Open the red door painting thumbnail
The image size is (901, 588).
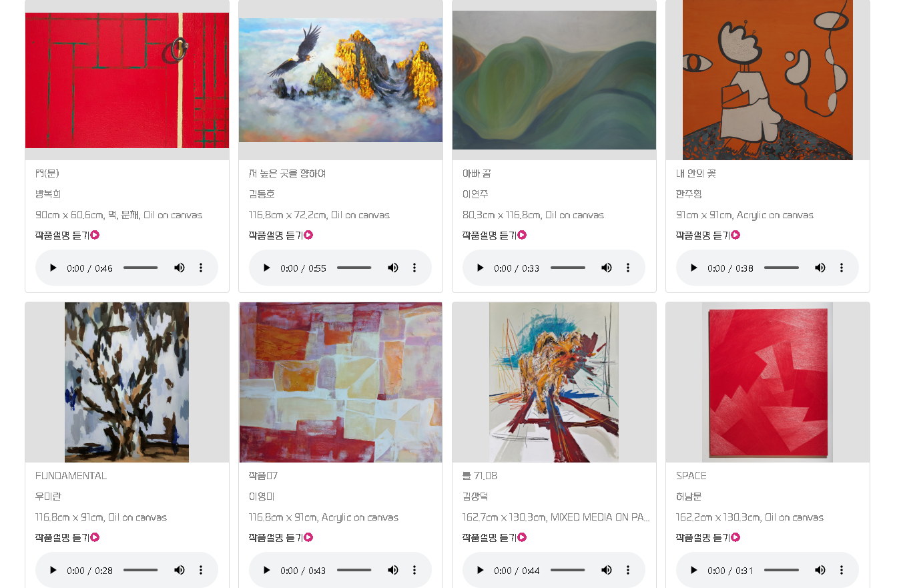pyautogui.click(x=127, y=80)
